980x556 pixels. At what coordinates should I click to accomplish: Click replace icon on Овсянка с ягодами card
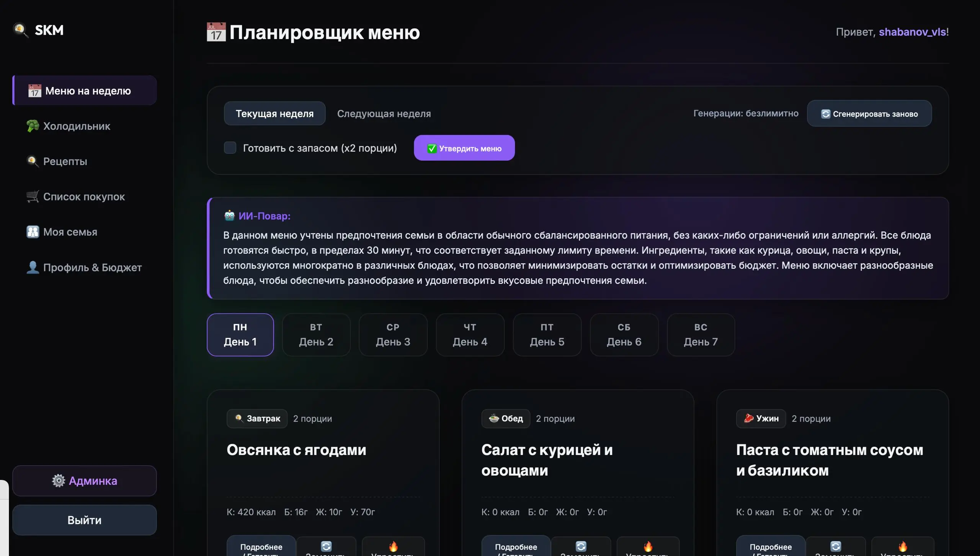(326, 546)
